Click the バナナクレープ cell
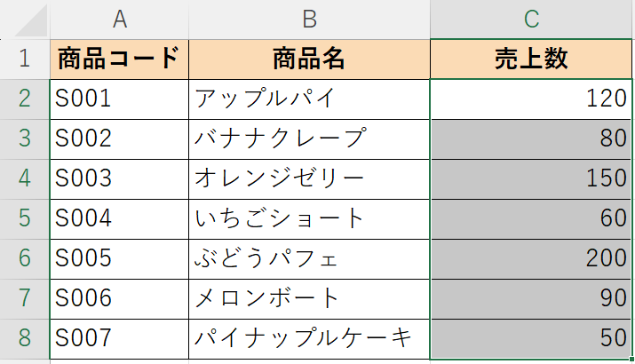This screenshot has height=364, width=635. [309, 138]
